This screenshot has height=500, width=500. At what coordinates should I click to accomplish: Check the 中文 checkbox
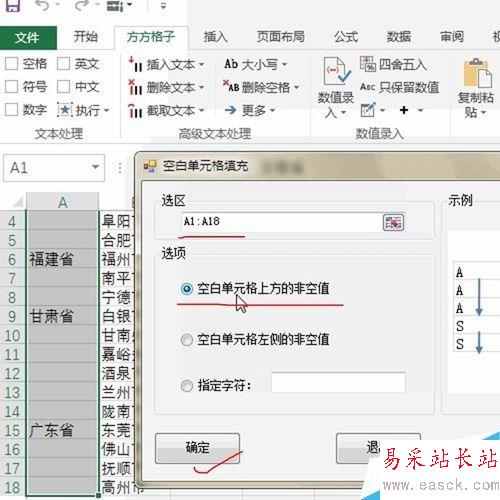click(x=63, y=87)
